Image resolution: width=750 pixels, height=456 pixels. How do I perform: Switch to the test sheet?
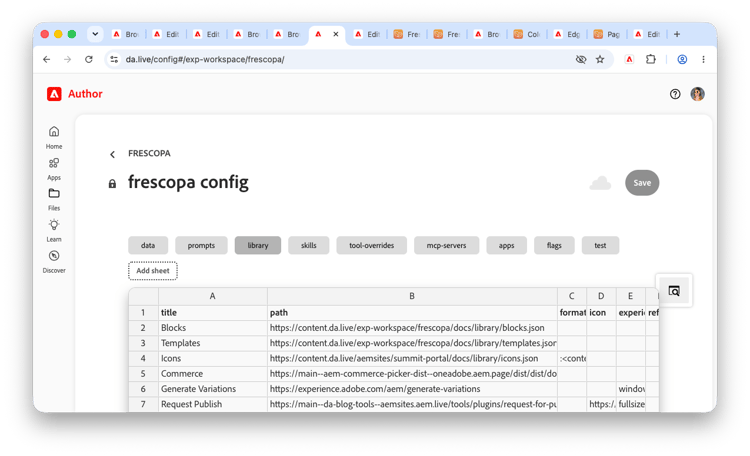click(x=600, y=245)
